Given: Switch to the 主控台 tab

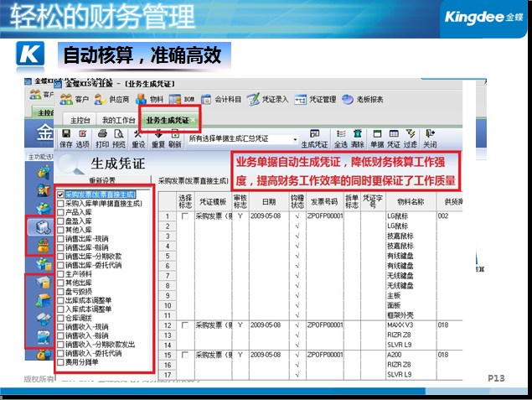Looking at the screenshot, I should (80, 120).
